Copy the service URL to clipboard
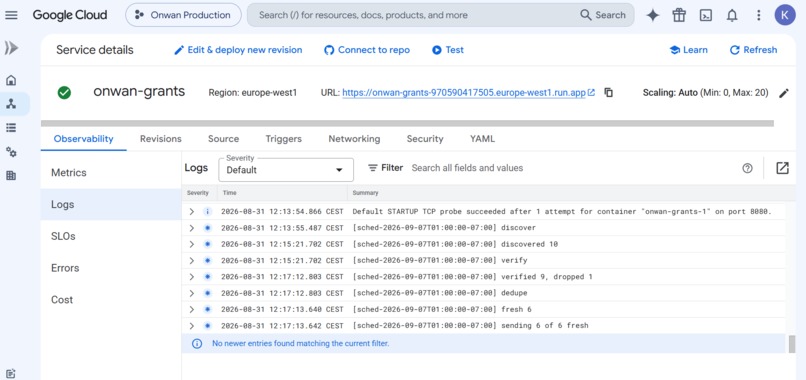Screen dimensions: 806x380 point(609,93)
